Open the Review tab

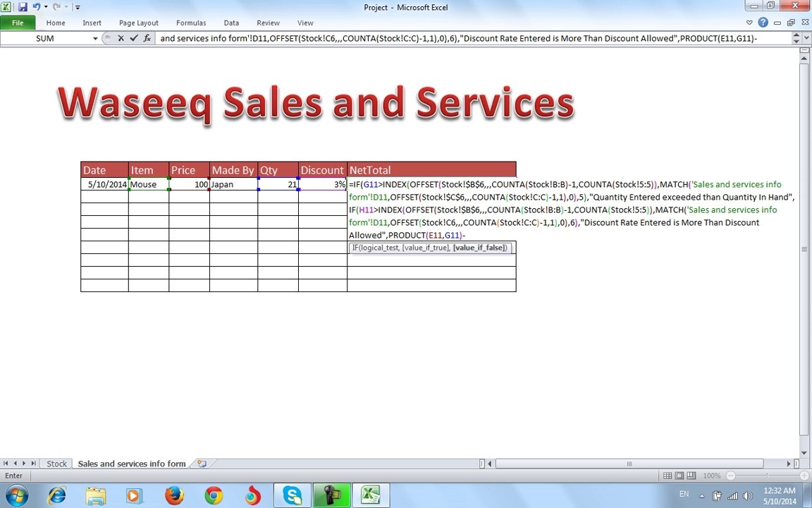pyautogui.click(x=268, y=23)
